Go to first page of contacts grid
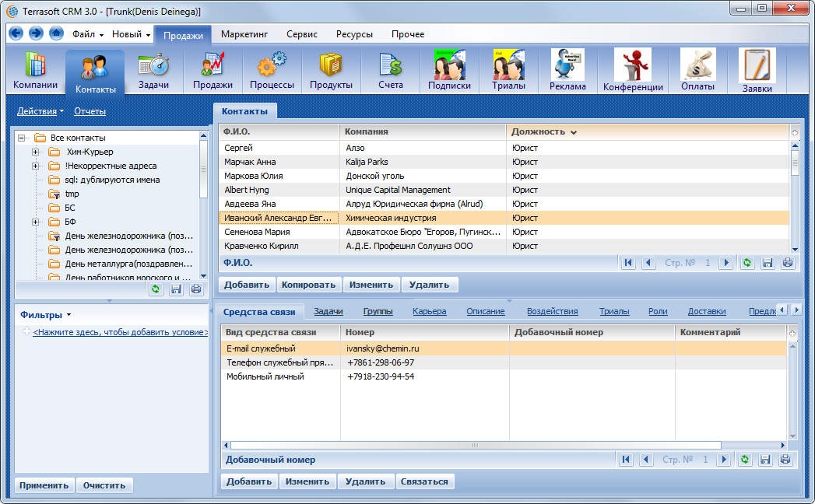Image resolution: width=815 pixels, height=504 pixels. (x=628, y=263)
